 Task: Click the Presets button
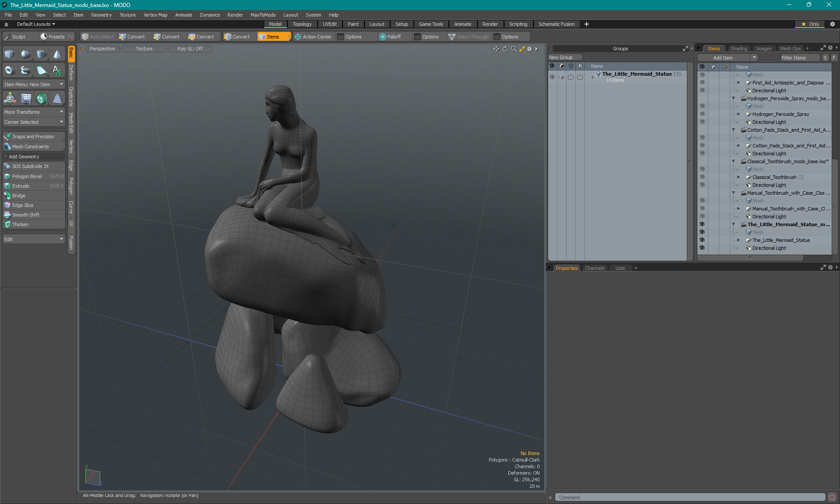click(x=56, y=37)
